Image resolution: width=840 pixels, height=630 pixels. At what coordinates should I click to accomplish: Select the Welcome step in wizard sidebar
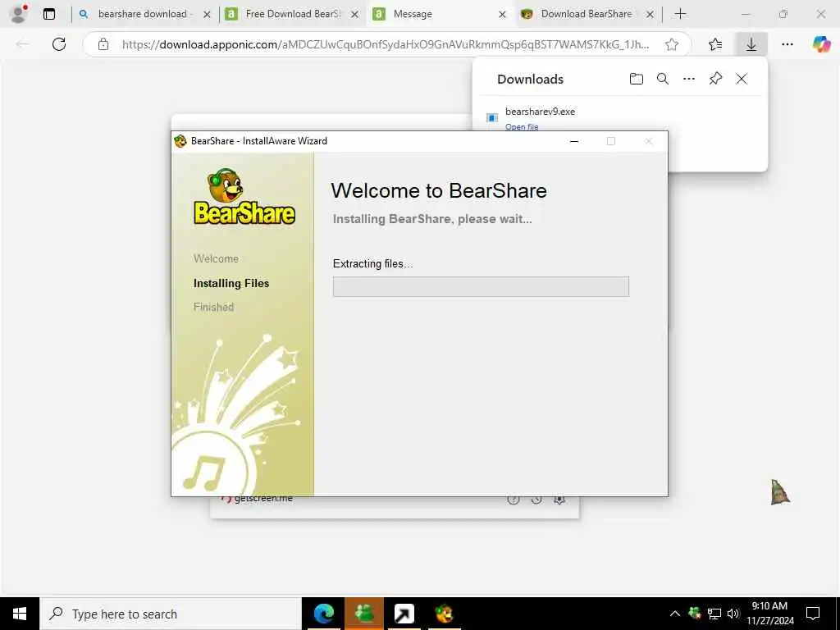[x=216, y=258]
